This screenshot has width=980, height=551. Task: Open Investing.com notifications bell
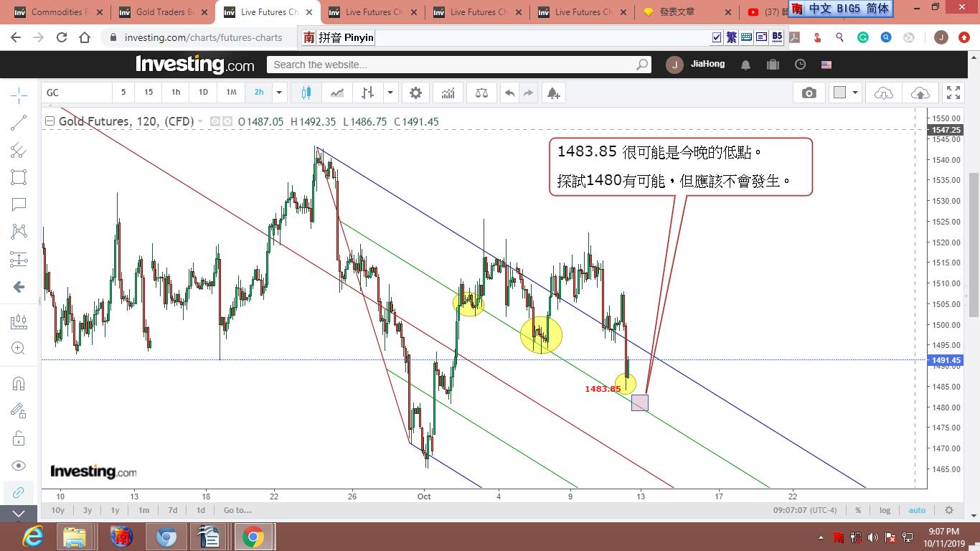(745, 65)
